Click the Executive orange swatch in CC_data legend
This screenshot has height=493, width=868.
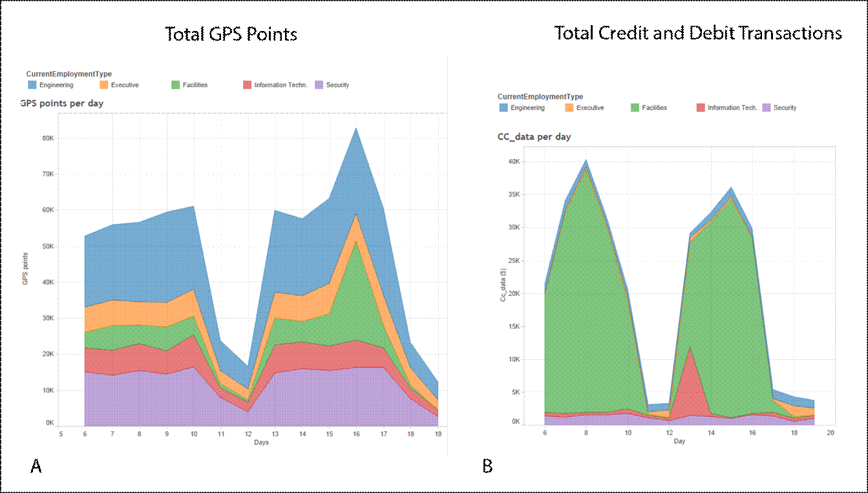click(x=569, y=108)
